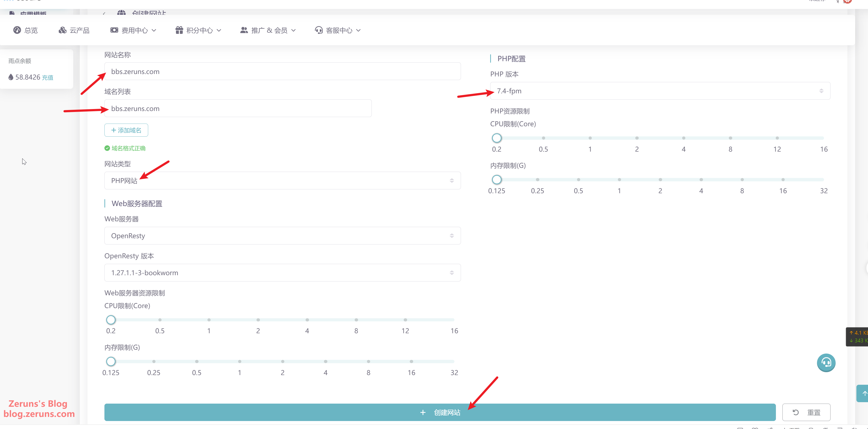The image size is (868, 429).
Task: Click the PHP memory limit slider handle
Action: coord(497,180)
